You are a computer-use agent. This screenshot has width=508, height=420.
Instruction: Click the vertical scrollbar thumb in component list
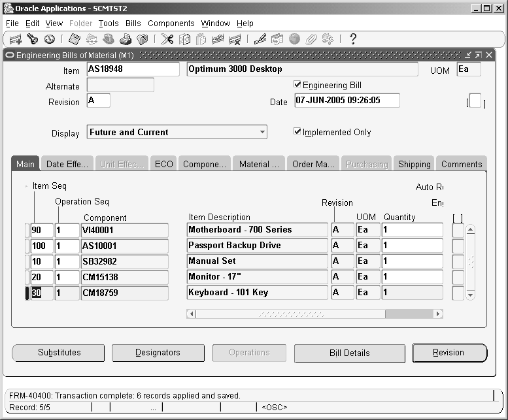click(471, 262)
